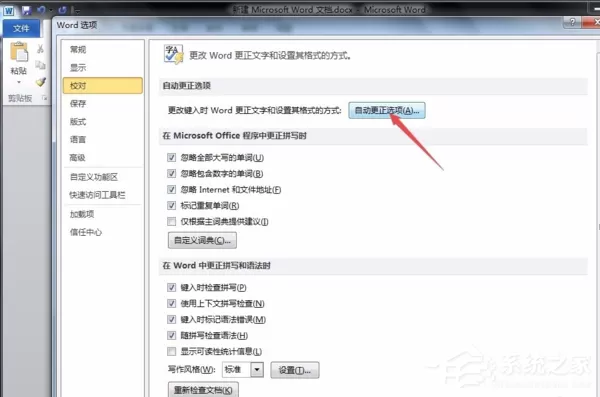Image resolution: width=600 pixels, height=397 pixels.
Task: Click the 自动更正选项(A)... button
Action: [387, 110]
